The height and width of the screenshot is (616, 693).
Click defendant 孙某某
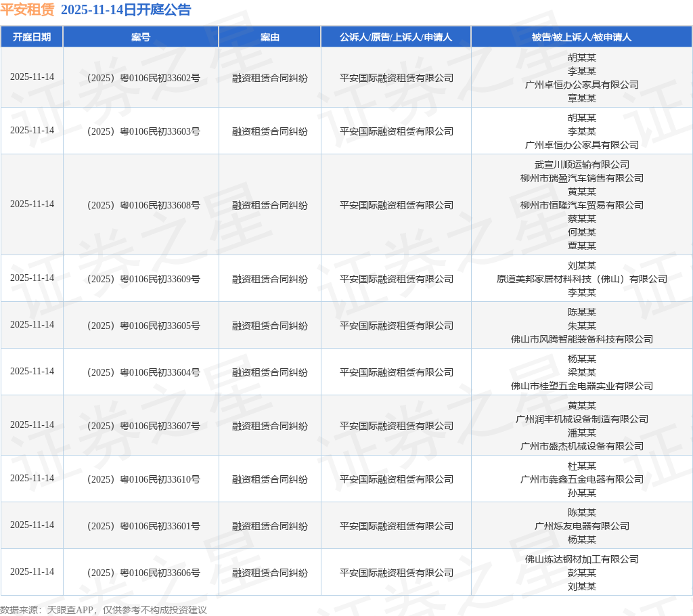pyautogui.click(x=581, y=493)
